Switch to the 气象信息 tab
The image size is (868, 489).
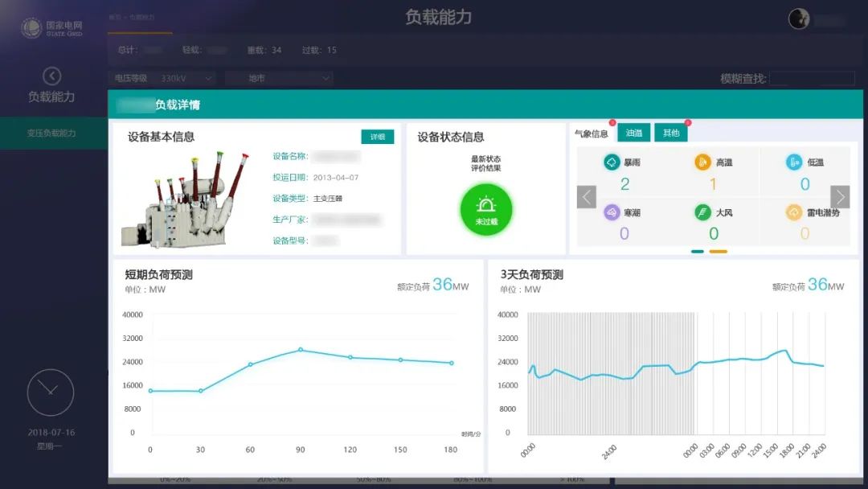tap(592, 134)
